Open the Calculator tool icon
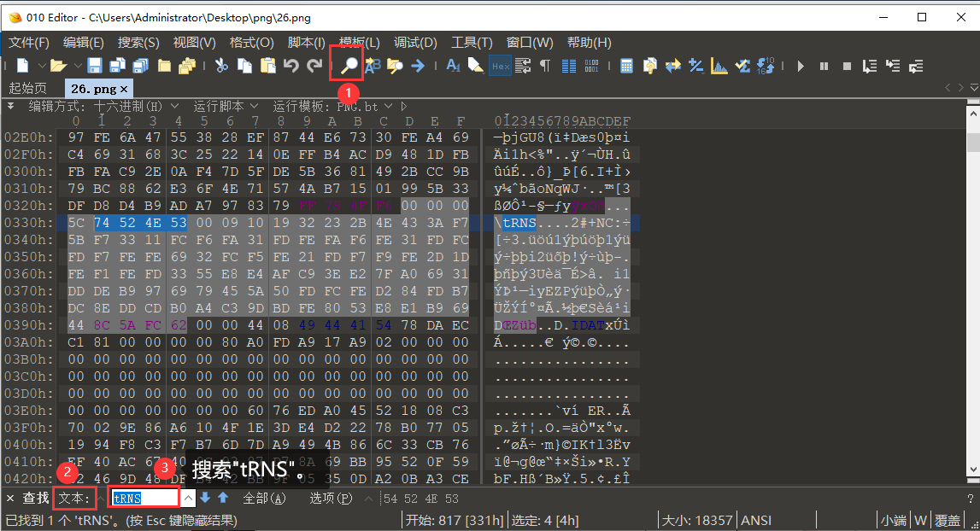The image size is (980, 531). coord(626,66)
